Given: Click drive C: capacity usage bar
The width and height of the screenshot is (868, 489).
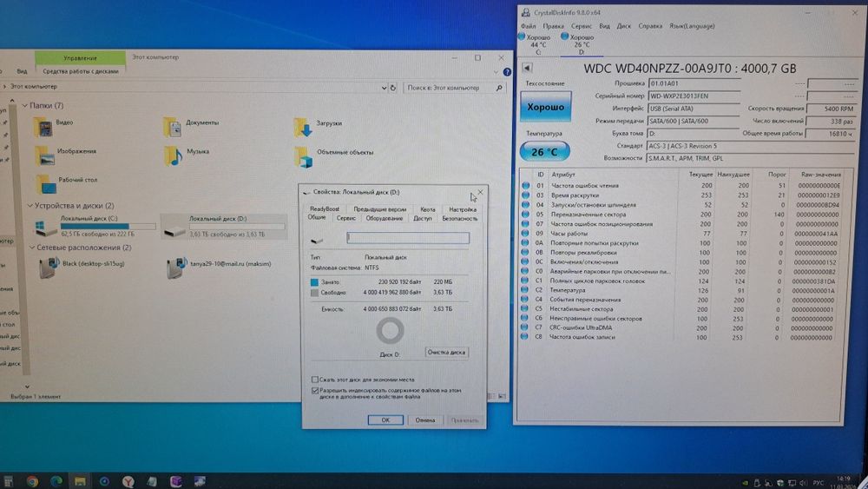Looking at the screenshot, I should 108,226.
